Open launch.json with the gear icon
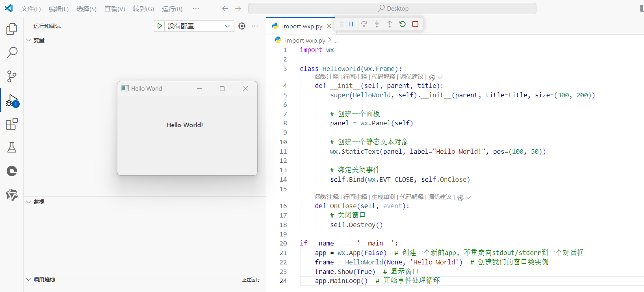The width and height of the screenshot is (644, 292). click(242, 26)
